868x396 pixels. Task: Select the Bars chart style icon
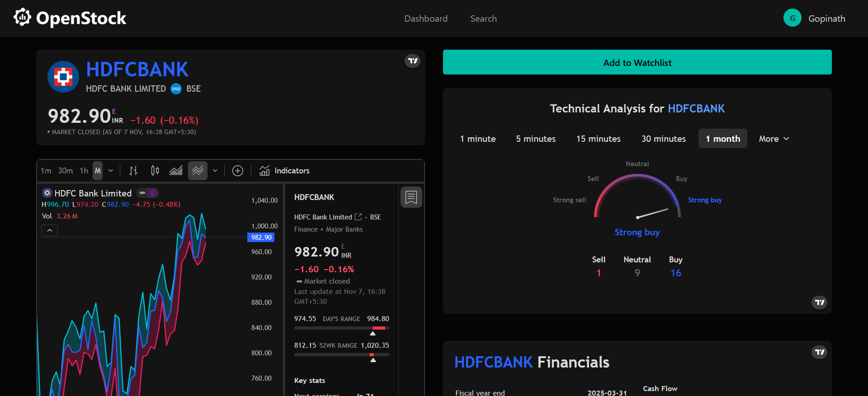click(x=133, y=171)
